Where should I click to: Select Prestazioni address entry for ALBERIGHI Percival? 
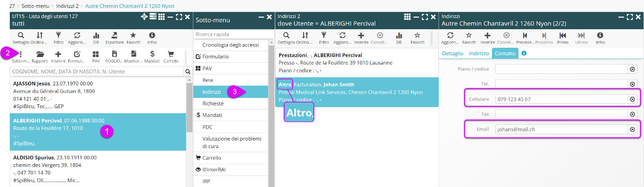click(x=356, y=62)
